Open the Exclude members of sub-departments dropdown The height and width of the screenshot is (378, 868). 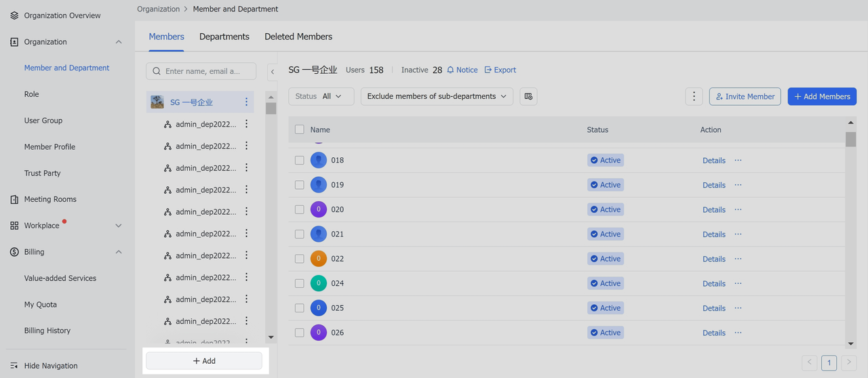coord(436,96)
